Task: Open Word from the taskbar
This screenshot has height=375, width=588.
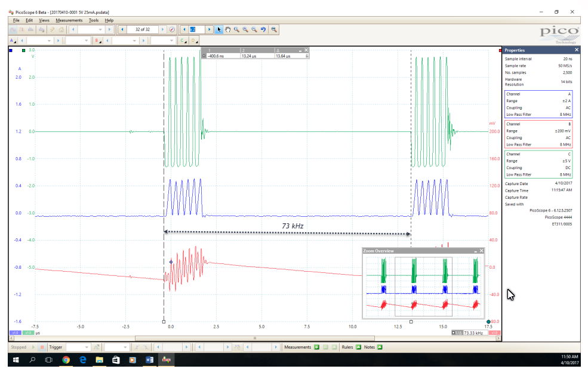Action: point(149,360)
